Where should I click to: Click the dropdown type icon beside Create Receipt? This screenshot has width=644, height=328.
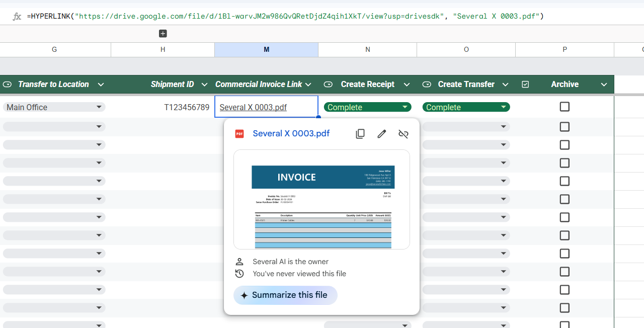328,85
